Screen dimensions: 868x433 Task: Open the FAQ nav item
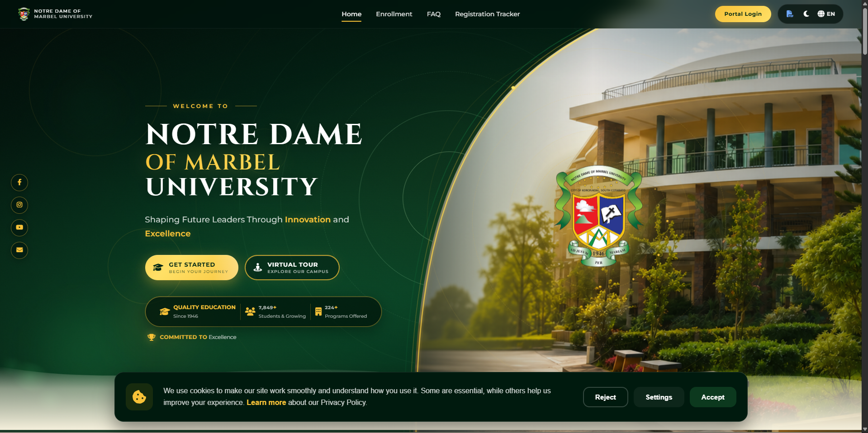pos(434,14)
